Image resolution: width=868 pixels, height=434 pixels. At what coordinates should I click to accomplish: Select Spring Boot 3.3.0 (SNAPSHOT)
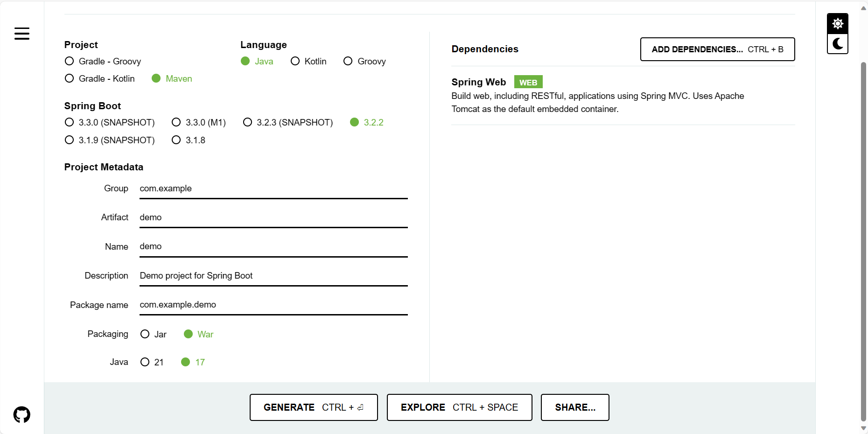click(x=110, y=122)
